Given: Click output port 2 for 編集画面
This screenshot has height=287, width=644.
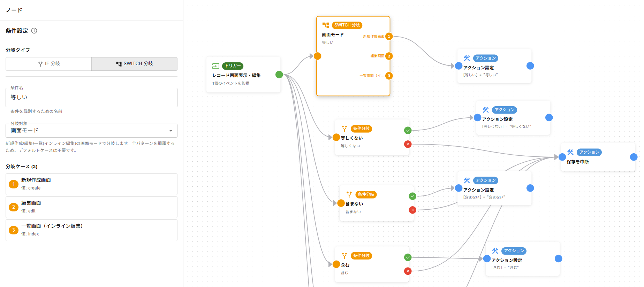Looking at the screenshot, I should 389,56.
